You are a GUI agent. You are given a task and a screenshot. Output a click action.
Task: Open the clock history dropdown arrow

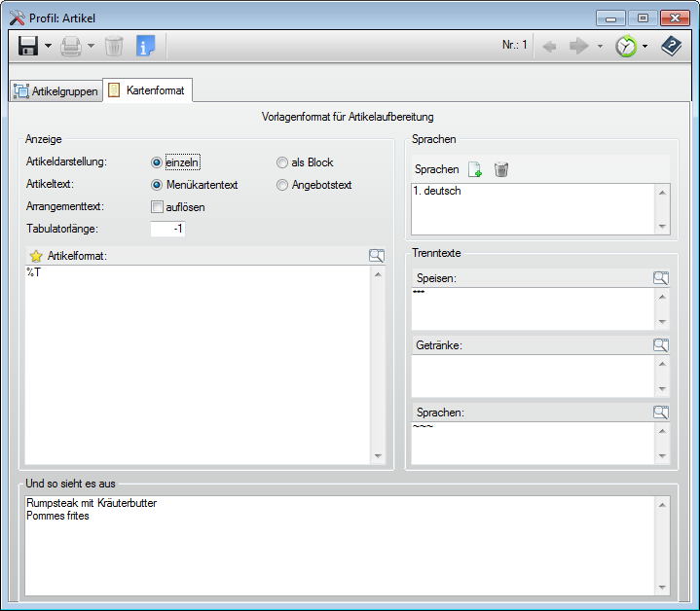click(645, 46)
